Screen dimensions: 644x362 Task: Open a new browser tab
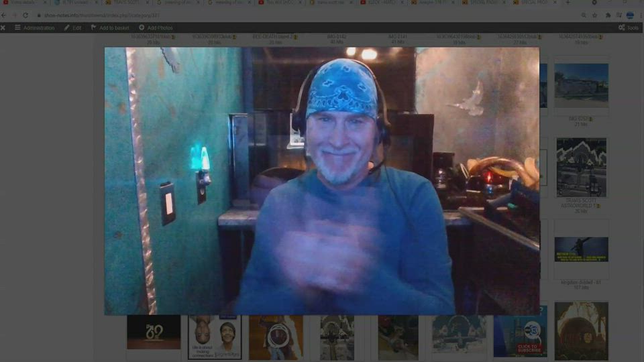pos(568,3)
